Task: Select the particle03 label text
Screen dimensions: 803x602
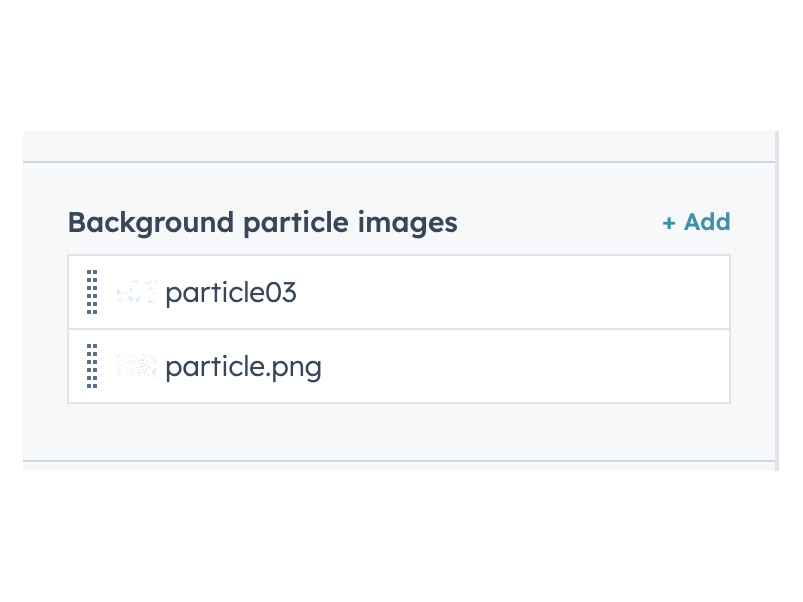Action: [231, 291]
